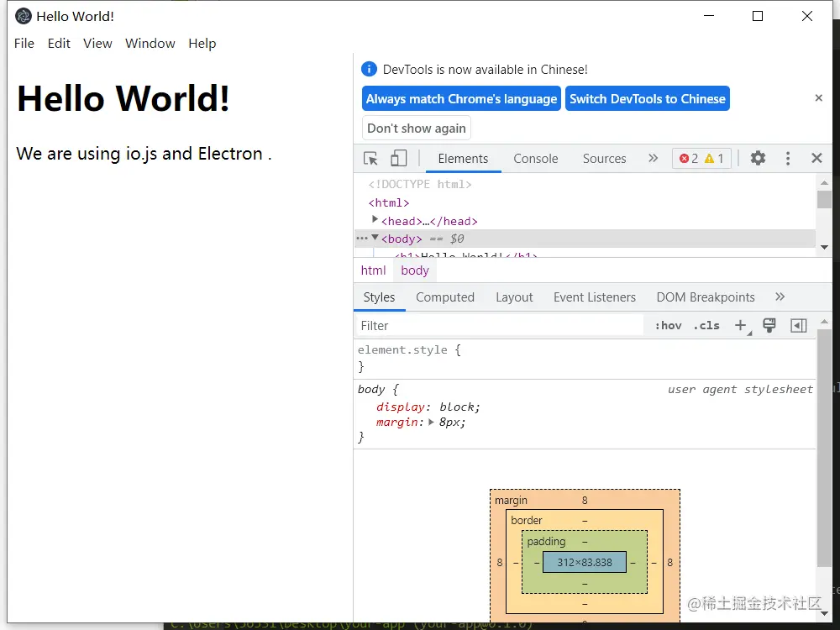Image resolution: width=840 pixels, height=630 pixels.
Task: Expand the head element node
Action: [x=375, y=219]
